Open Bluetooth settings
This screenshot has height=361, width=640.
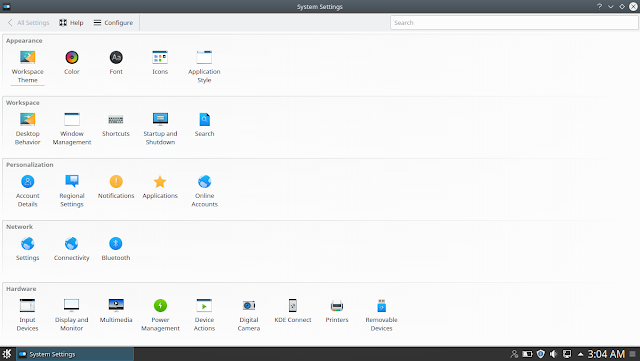116,249
